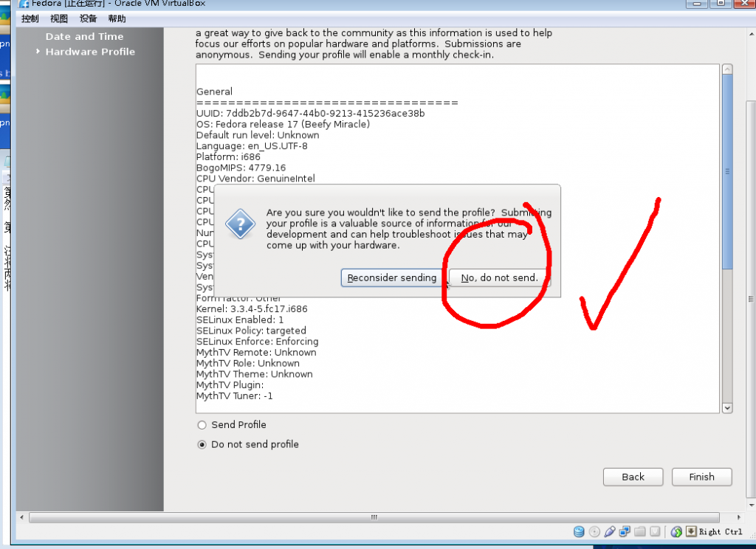Open the 视图 menu

[58, 18]
